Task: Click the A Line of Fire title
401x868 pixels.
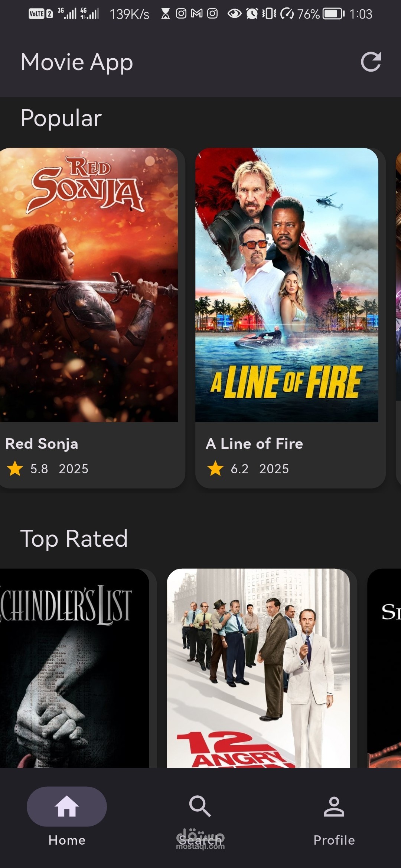Action: pyautogui.click(x=255, y=444)
